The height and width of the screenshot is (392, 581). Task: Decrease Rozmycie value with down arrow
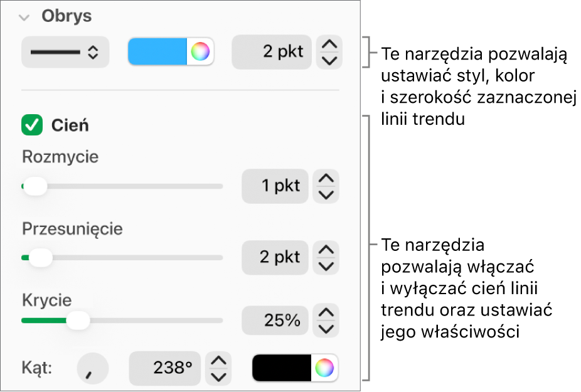click(326, 195)
